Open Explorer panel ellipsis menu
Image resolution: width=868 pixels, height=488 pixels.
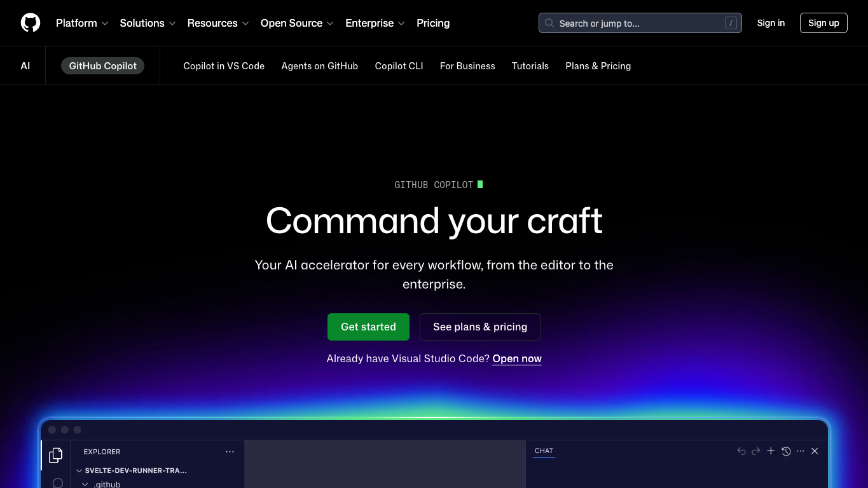[x=230, y=452]
